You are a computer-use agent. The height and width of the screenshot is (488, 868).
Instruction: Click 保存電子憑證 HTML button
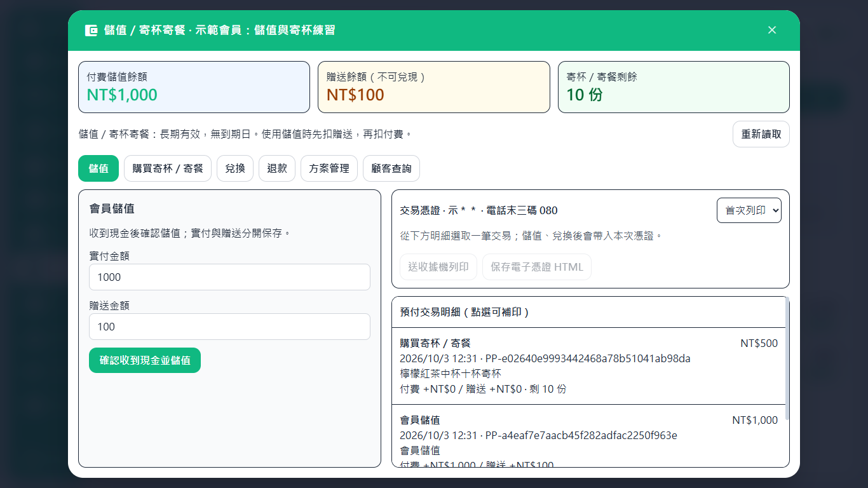point(537,267)
